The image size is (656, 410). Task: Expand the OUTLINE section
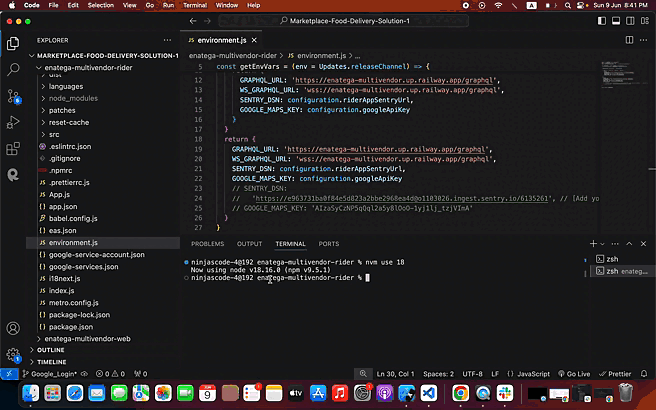coord(51,350)
